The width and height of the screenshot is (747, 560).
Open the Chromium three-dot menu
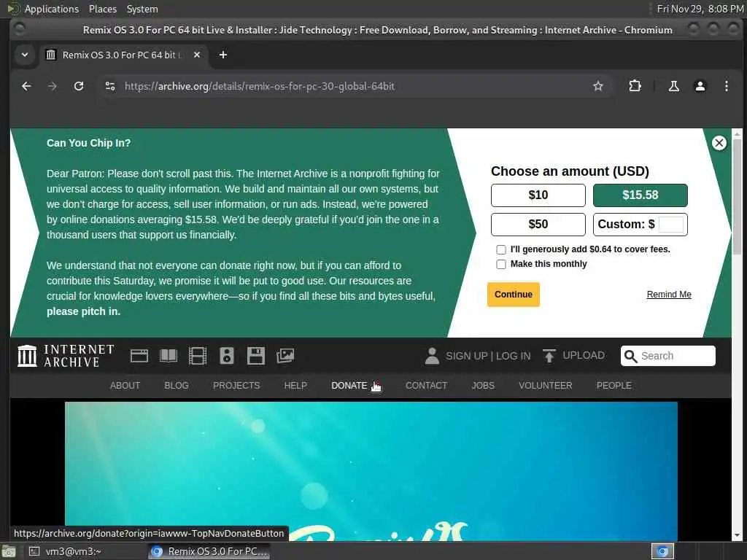pyautogui.click(x=726, y=86)
